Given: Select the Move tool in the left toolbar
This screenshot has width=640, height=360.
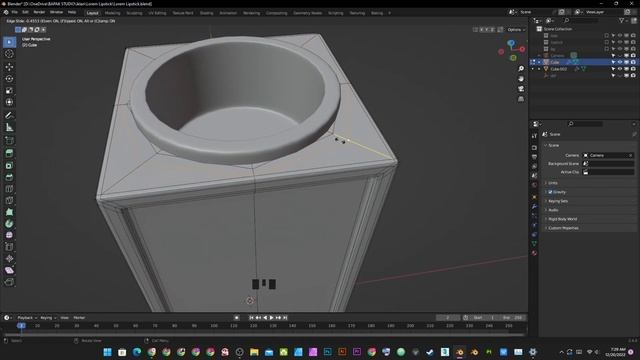Looking at the screenshot, I should pos(9,67).
